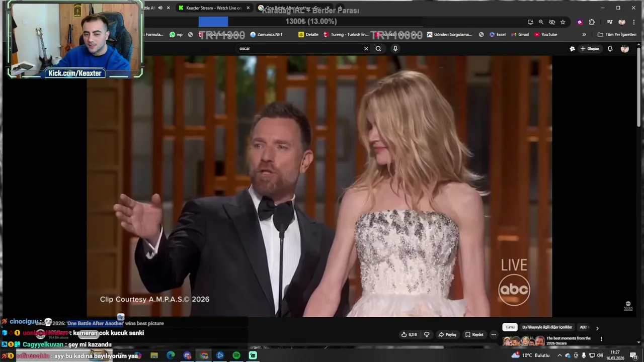Open Chrome three-dot menu
The height and width of the screenshot is (362, 644).
[633, 22]
